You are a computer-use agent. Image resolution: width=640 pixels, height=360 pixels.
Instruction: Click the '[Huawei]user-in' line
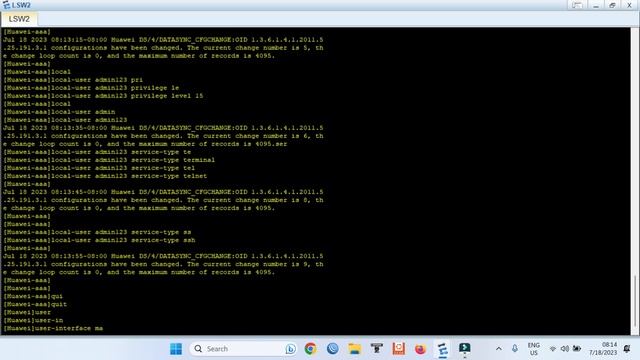33,320
